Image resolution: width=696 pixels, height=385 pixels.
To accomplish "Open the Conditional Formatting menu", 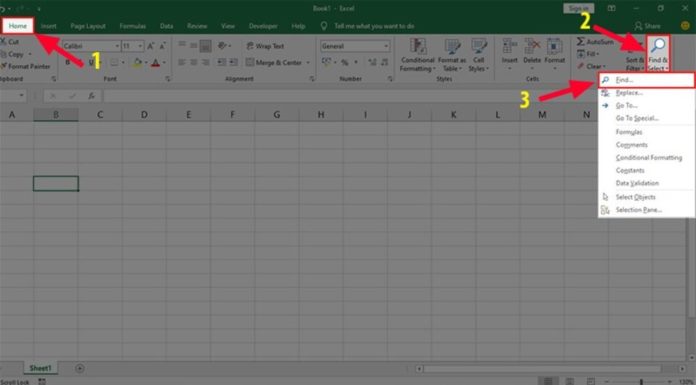I will (x=417, y=55).
